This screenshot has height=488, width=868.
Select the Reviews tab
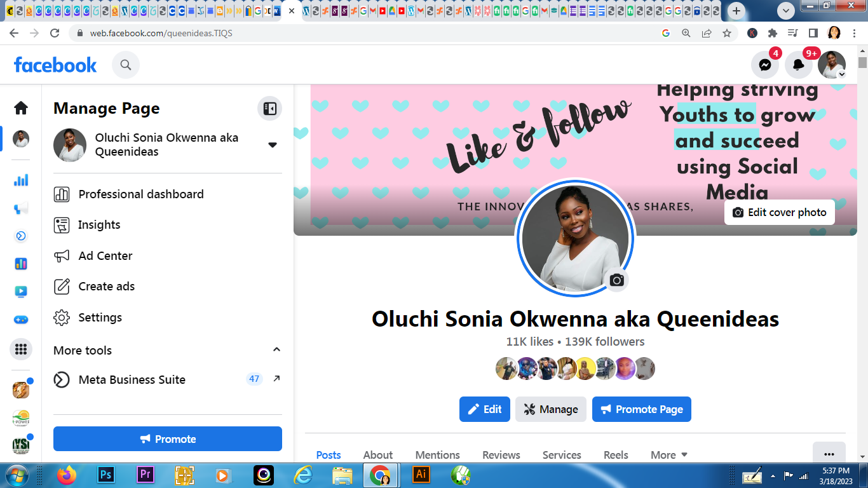point(501,455)
